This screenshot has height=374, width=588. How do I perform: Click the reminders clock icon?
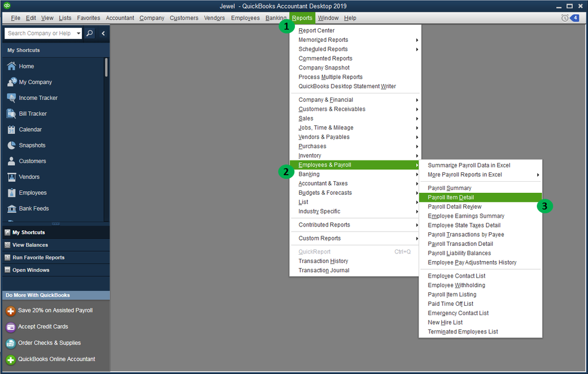coord(564,18)
